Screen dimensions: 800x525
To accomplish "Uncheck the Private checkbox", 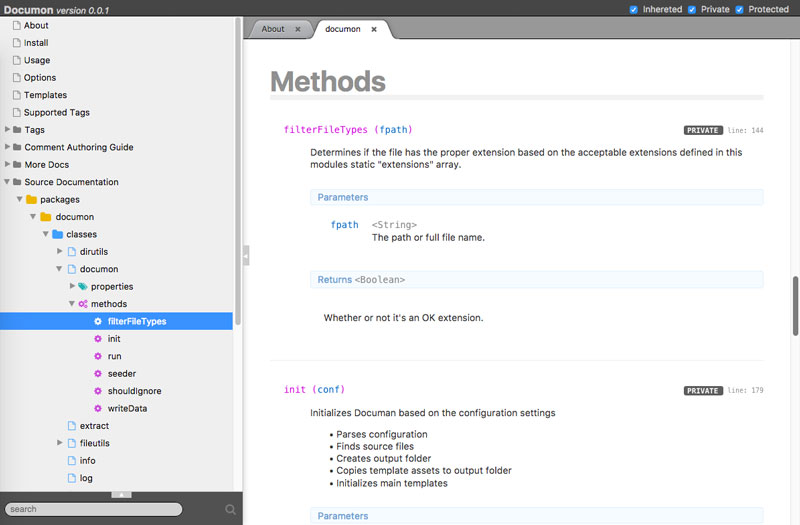I will point(692,9).
